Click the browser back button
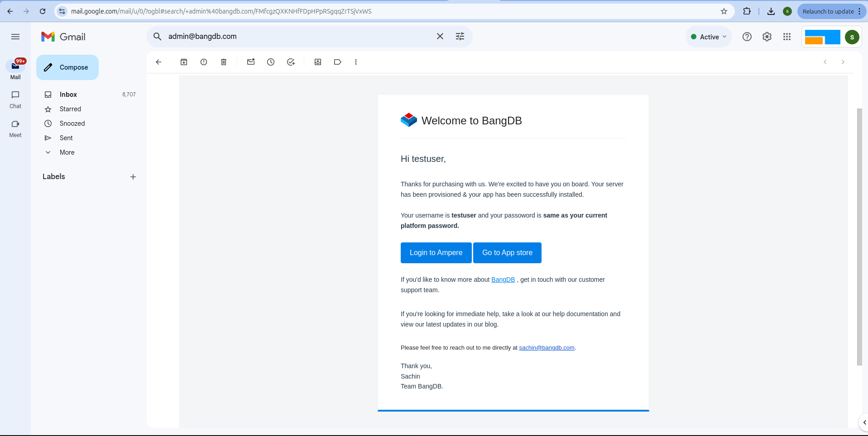This screenshot has width=868, height=436. pyautogui.click(x=10, y=11)
